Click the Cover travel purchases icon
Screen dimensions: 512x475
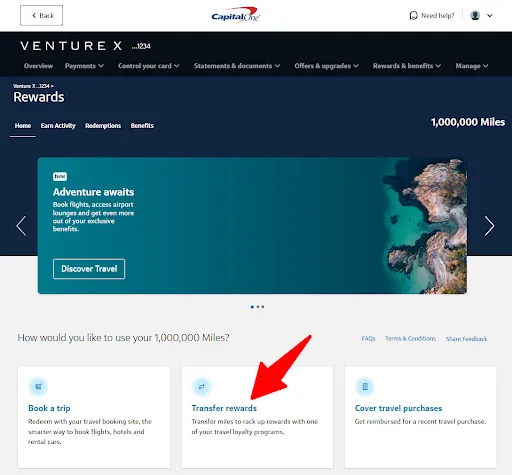365,387
